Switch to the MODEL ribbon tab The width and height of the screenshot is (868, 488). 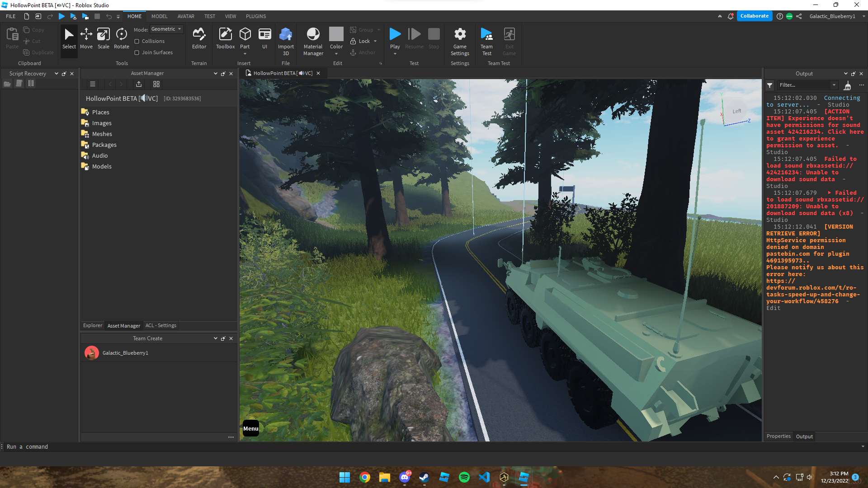click(x=159, y=16)
